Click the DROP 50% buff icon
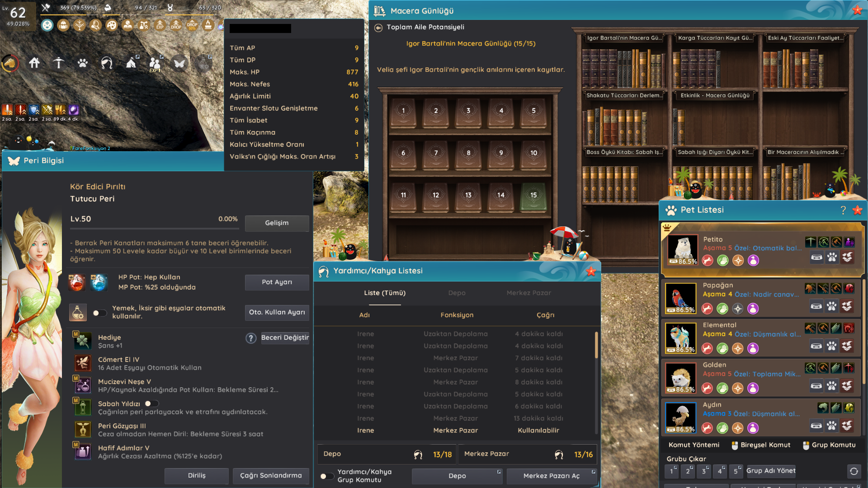The width and height of the screenshot is (868, 488). (192, 25)
